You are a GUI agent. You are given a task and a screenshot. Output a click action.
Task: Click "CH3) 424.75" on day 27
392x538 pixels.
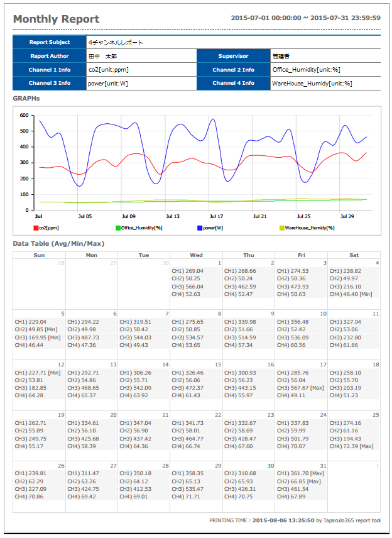(84, 489)
